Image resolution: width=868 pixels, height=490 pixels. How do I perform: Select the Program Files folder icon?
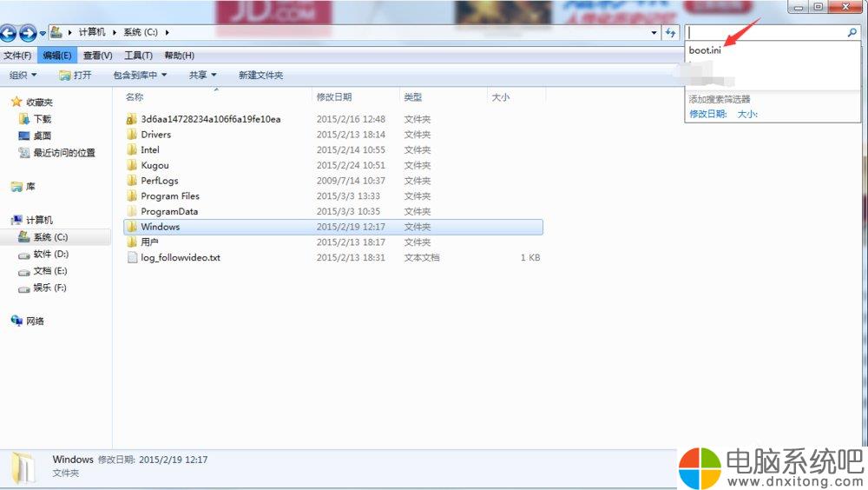[131, 195]
